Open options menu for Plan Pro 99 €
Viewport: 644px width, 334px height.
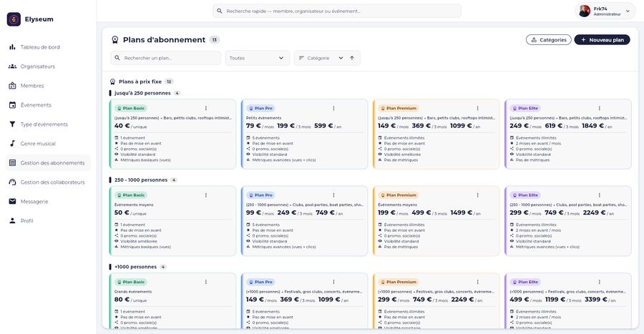333,195
